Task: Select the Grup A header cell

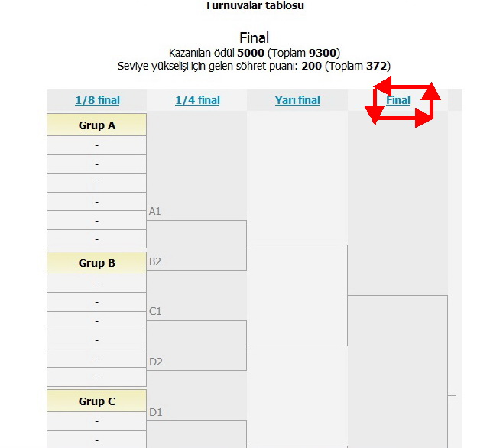Action: pos(96,125)
